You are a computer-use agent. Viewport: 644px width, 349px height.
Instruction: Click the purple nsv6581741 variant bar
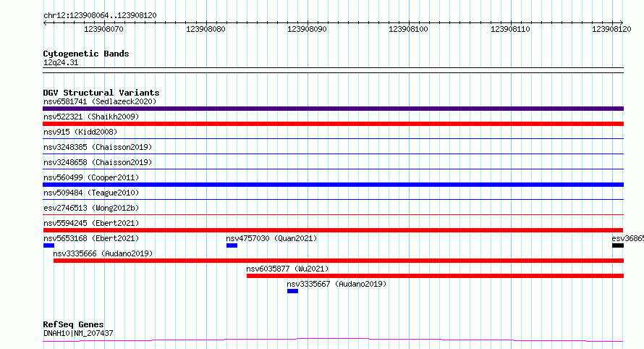click(x=333, y=109)
